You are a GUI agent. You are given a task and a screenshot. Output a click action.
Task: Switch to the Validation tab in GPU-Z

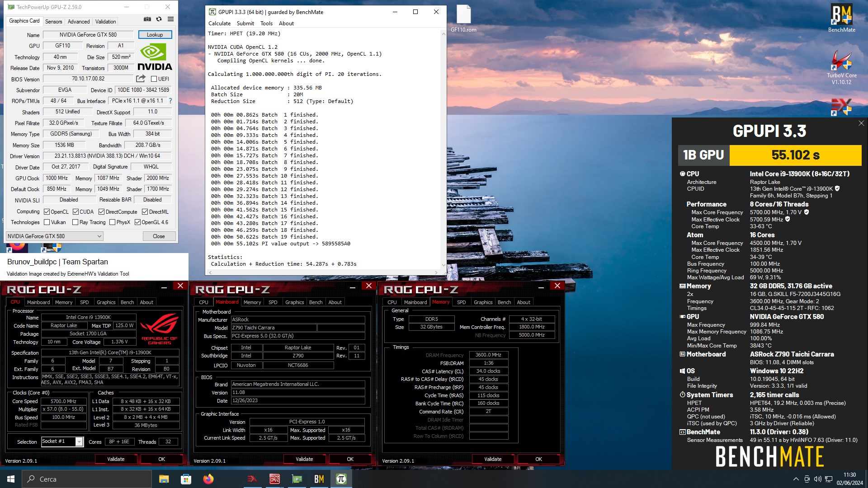point(105,21)
